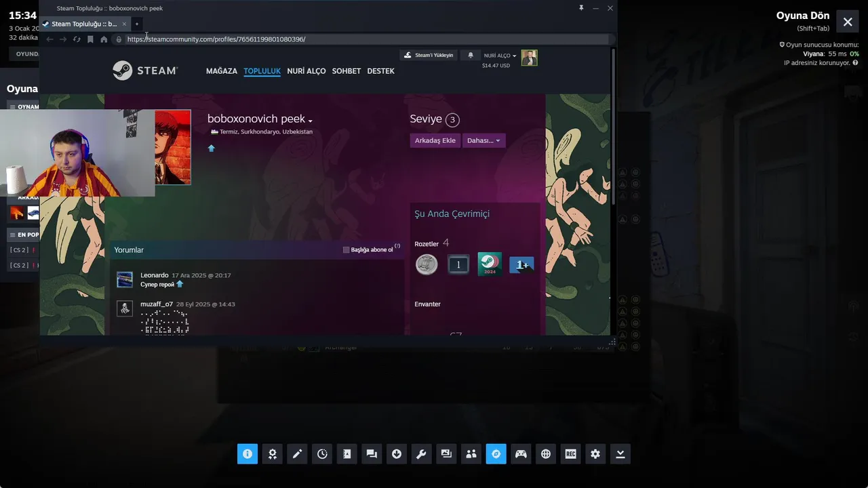
Task: Click the badge showing the number 1
Action: click(x=458, y=264)
